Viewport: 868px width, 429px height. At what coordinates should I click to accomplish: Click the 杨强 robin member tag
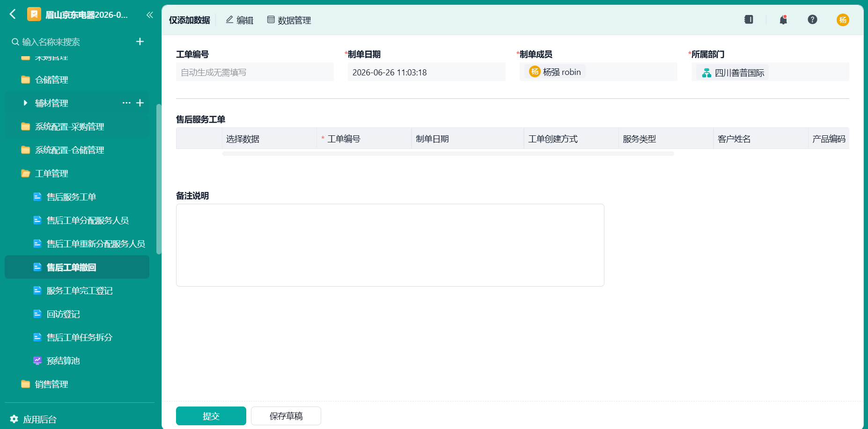[x=555, y=72]
